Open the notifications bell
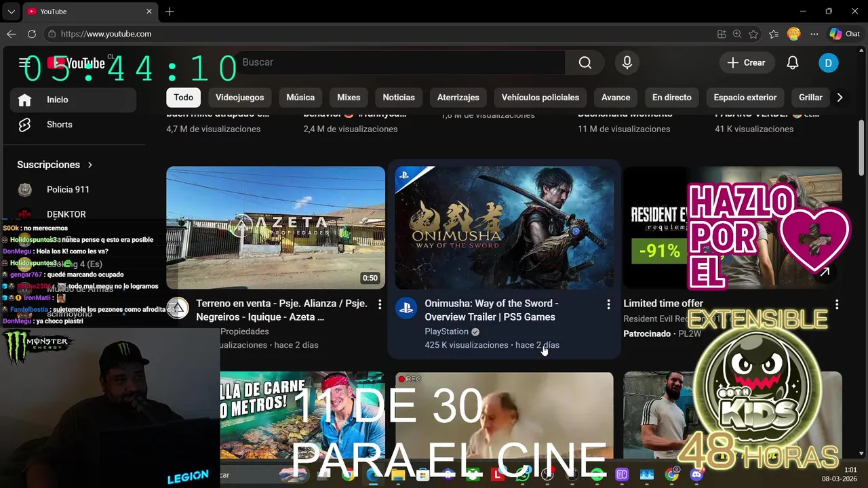This screenshot has width=868, height=488. click(792, 62)
